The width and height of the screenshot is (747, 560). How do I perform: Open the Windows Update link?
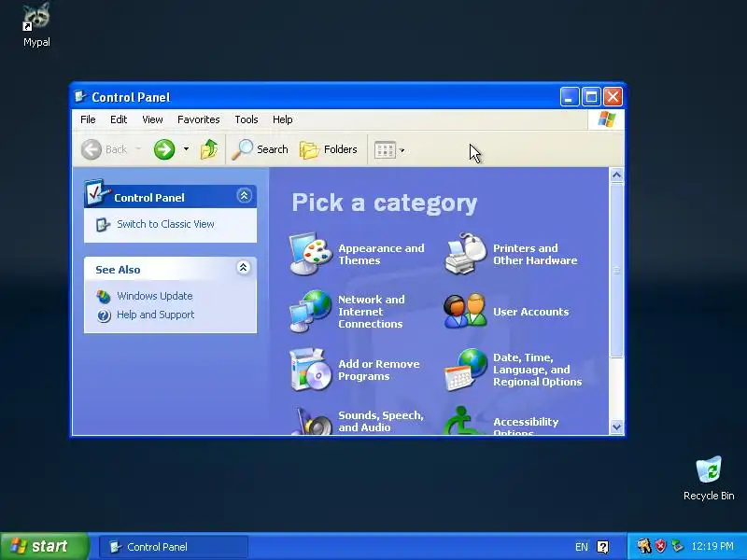pos(155,296)
